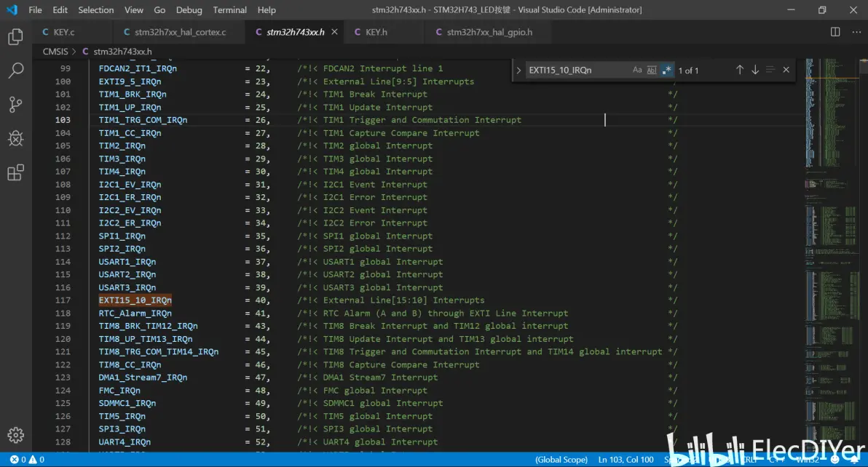Image resolution: width=868 pixels, height=467 pixels.
Task: Go to next match in find widget
Action: [x=755, y=70]
